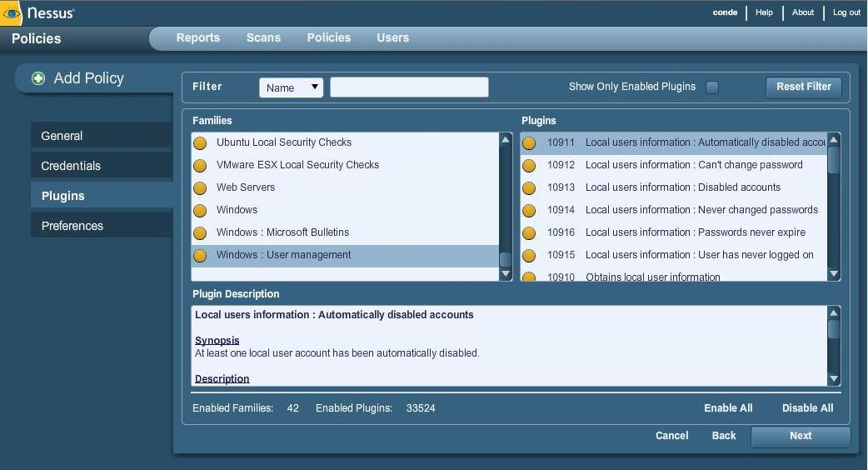Open the Users tab

[393, 37]
